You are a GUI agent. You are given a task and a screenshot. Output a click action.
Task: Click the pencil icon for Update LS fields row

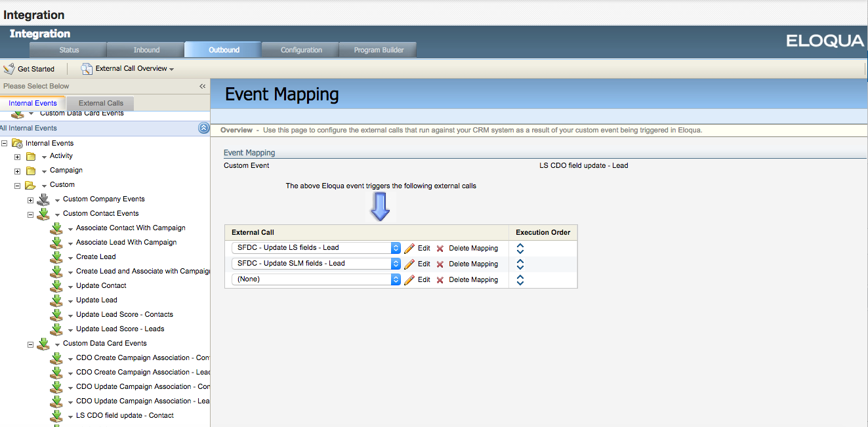(409, 248)
